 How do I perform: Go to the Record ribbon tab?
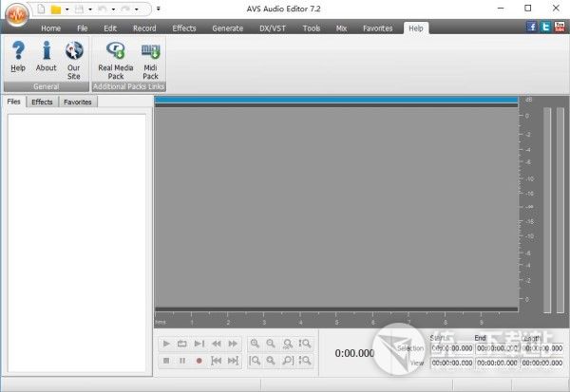(x=144, y=28)
